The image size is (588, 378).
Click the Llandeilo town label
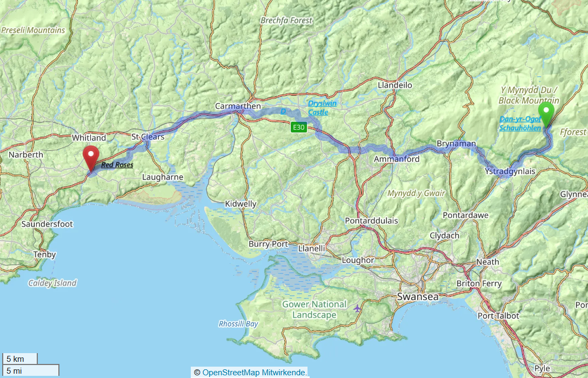coord(395,85)
